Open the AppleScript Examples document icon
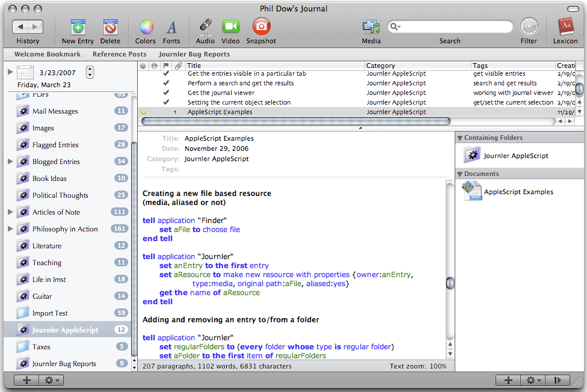 click(472, 191)
